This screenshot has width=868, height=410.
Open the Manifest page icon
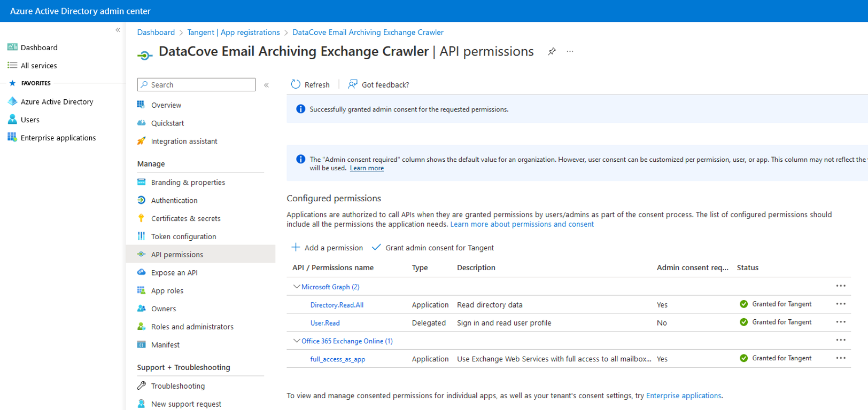tap(141, 344)
